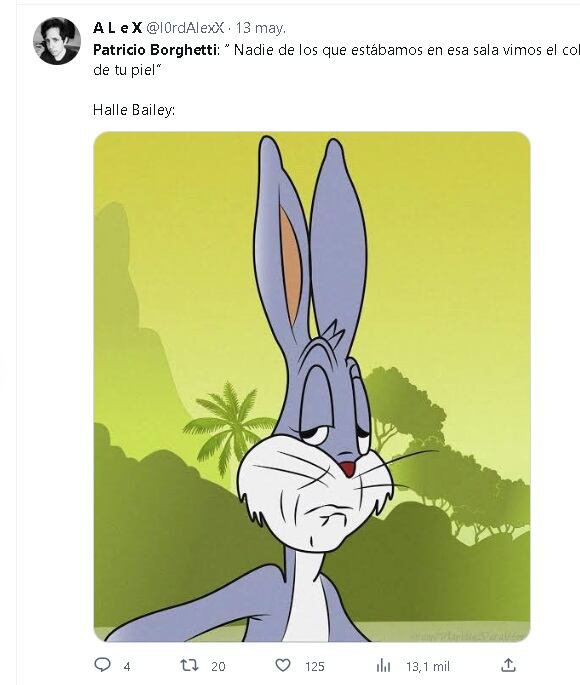The width and height of the screenshot is (580, 685).
Task: Click the 13,1 mil views count
Action: [428, 666]
